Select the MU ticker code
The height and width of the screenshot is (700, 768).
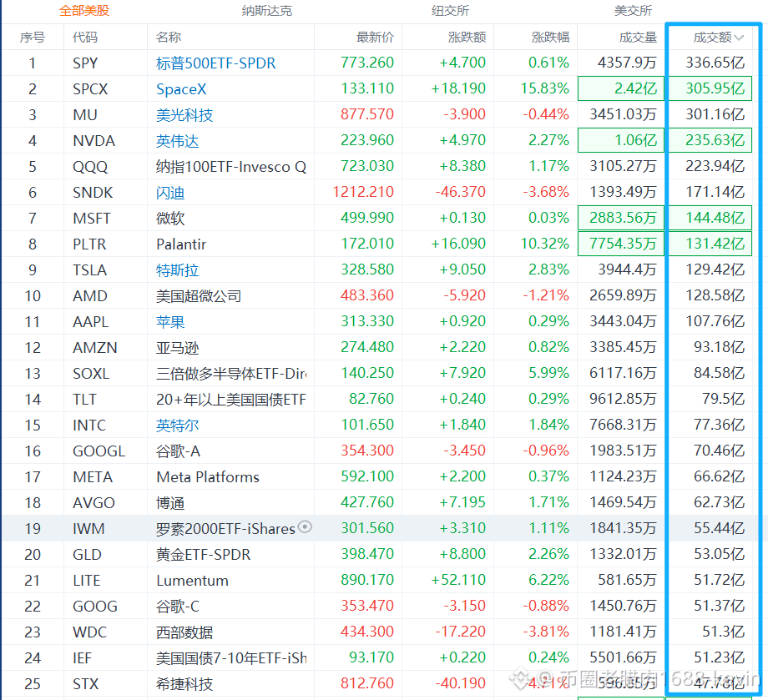pyautogui.click(x=85, y=115)
